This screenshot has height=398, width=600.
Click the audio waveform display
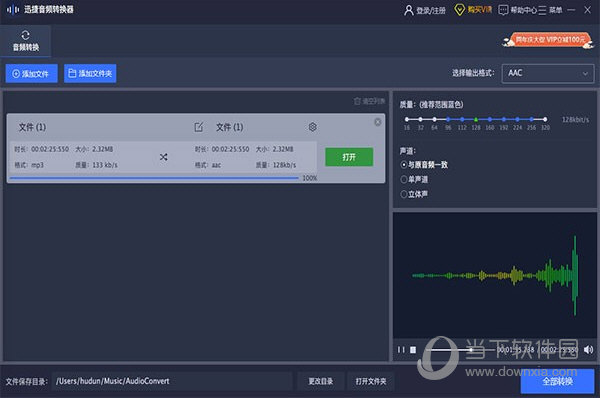click(494, 276)
